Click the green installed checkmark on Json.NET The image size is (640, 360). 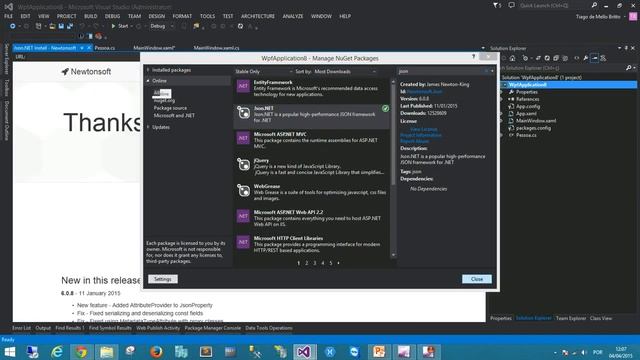click(x=385, y=108)
